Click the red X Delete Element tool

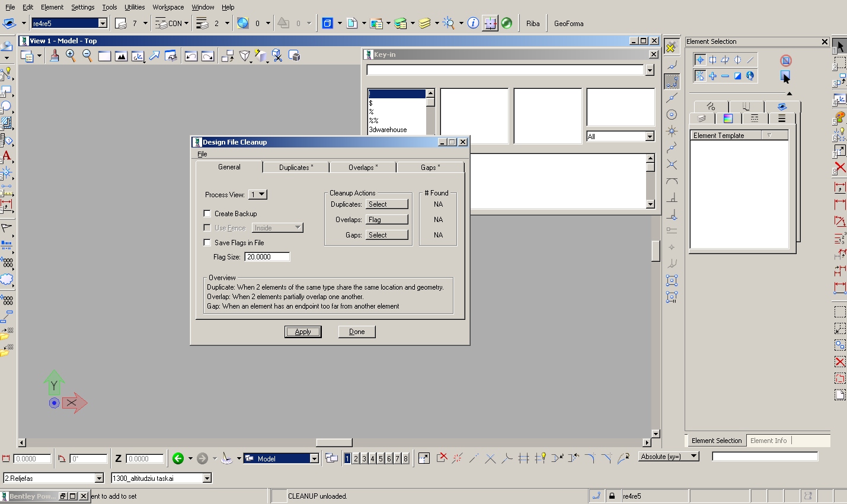click(840, 168)
